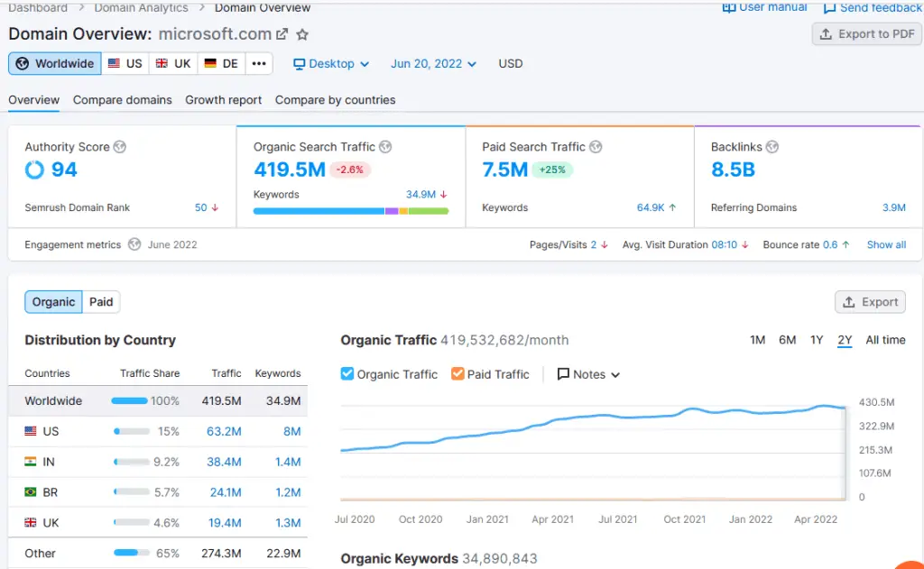The width and height of the screenshot is (924, 569).
Task: Expand the Notes dropdown
Action: point(588,374)
